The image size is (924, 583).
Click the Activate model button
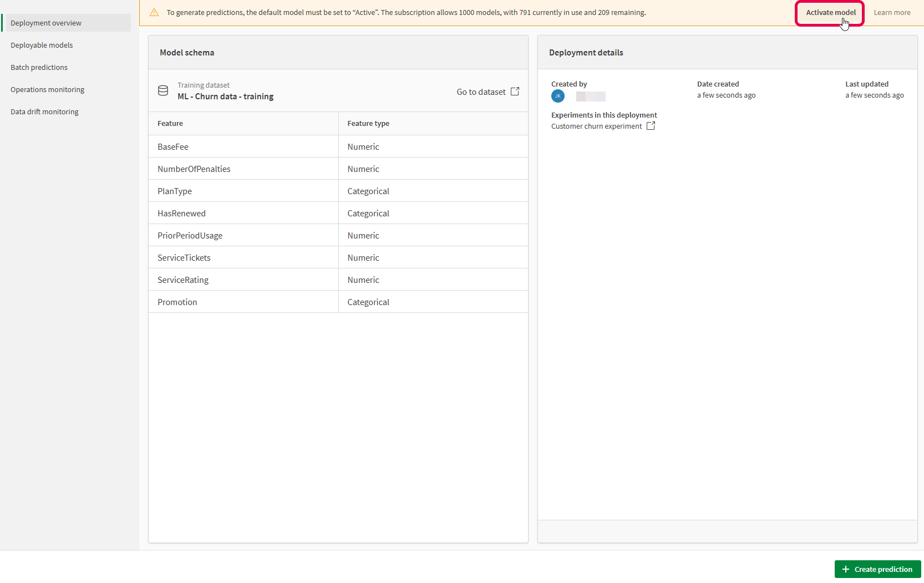tap(829, 12)
